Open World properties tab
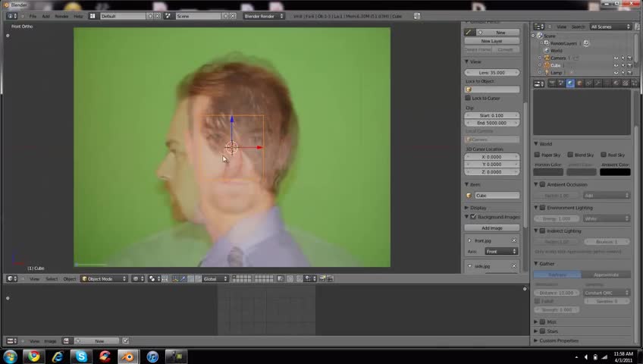This screenshot has width=643, height=364. [570, 83]
